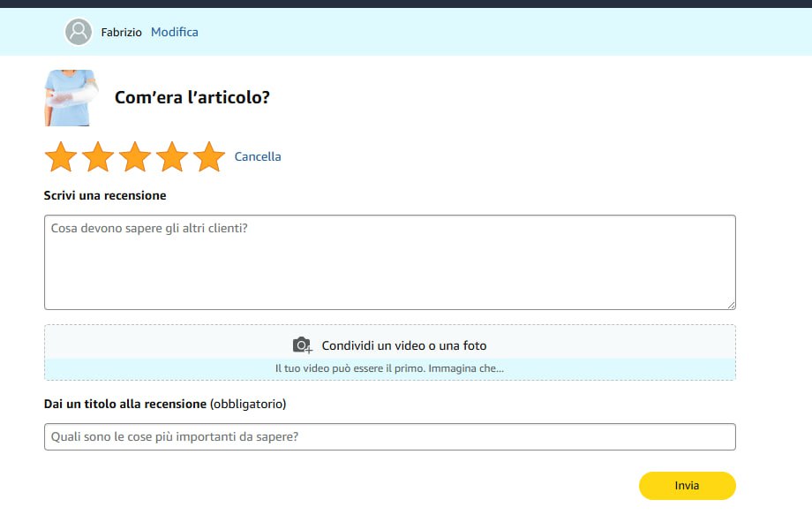
Task: Click the profile avatar icon
Action: [79, 32]
